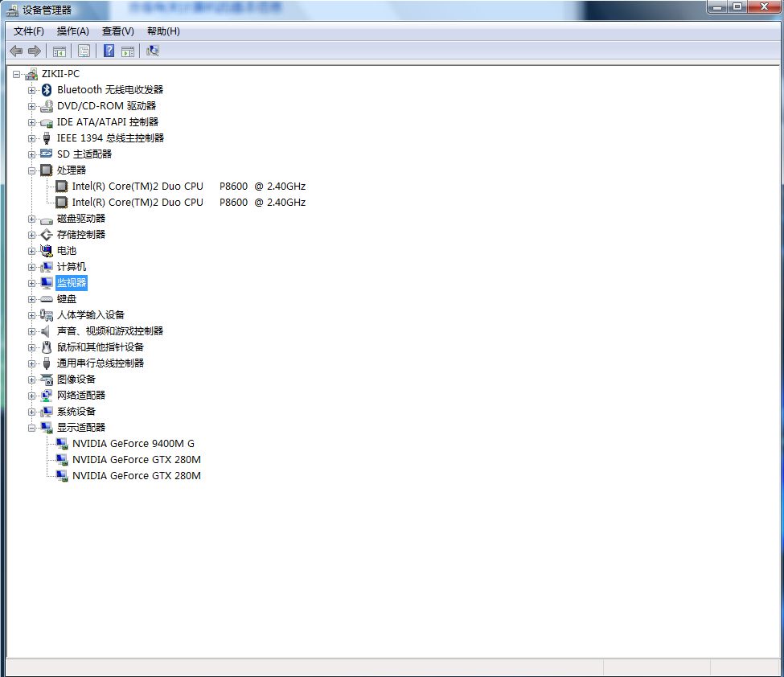Click the 声音、视频和游戏控制器 speaker icon
The width and height of the screenshot is (784, 677).
point(47,331)
